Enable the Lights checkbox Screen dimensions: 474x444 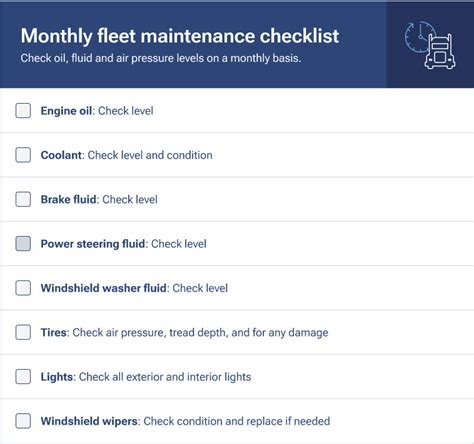23,377
